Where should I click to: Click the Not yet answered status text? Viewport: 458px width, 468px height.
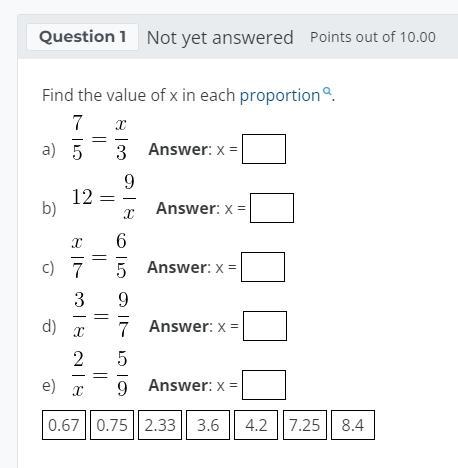(220, 38)
